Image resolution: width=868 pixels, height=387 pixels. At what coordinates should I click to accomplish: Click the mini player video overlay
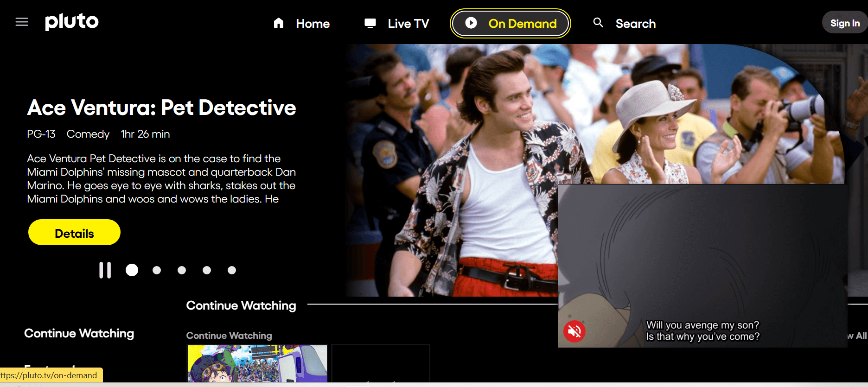click(702, 266)
